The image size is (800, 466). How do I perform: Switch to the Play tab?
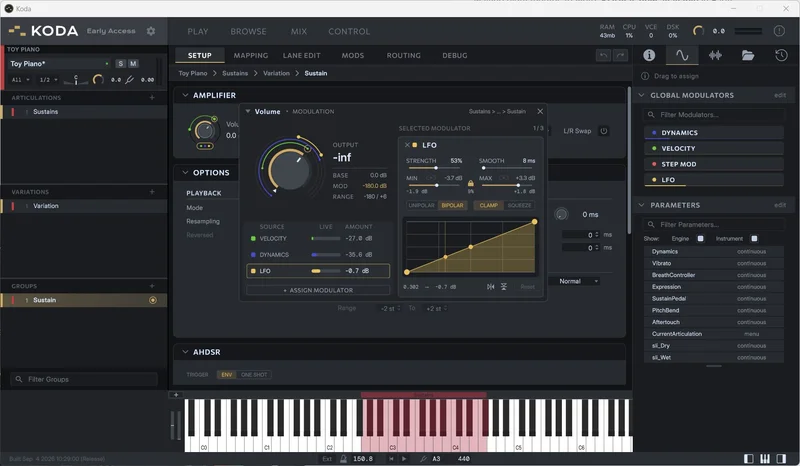(198, 31)
